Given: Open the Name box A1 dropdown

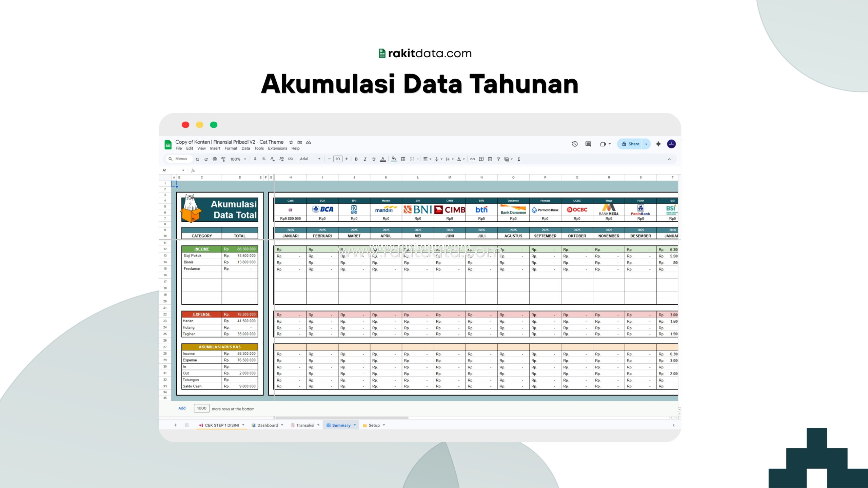Looking at the screenshot, I should point(183,170).
